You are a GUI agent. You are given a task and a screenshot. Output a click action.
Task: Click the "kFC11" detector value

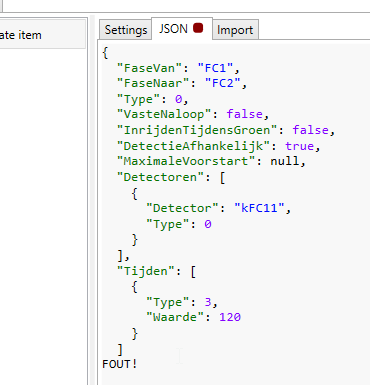(259, 208)
